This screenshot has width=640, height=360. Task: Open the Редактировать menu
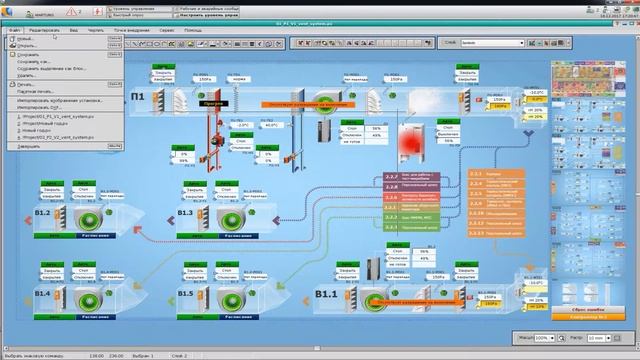44,30
